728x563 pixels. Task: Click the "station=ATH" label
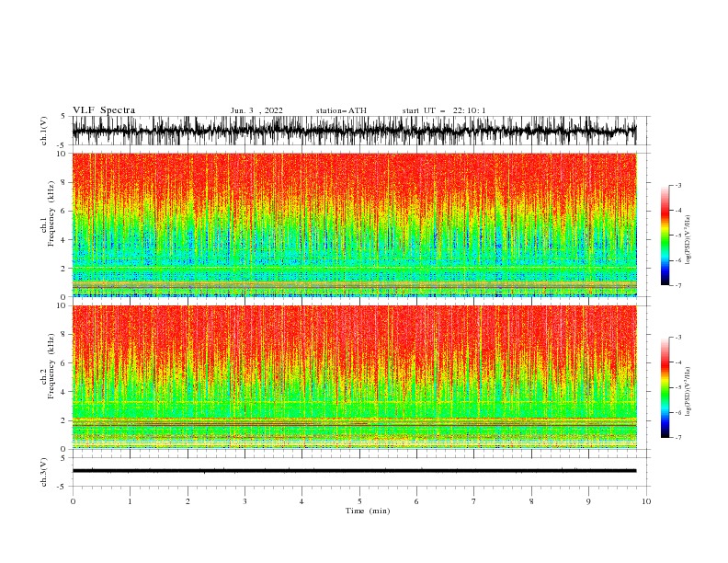341,110
